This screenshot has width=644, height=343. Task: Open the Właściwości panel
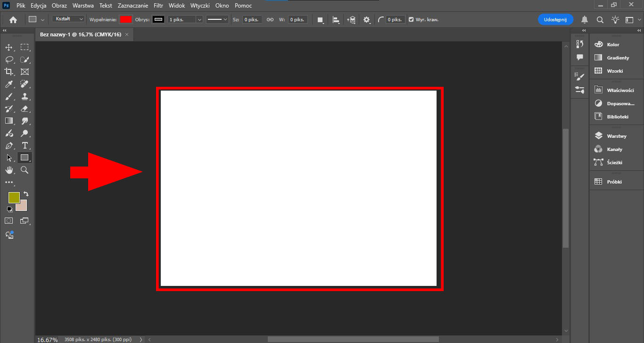[616, 90]
